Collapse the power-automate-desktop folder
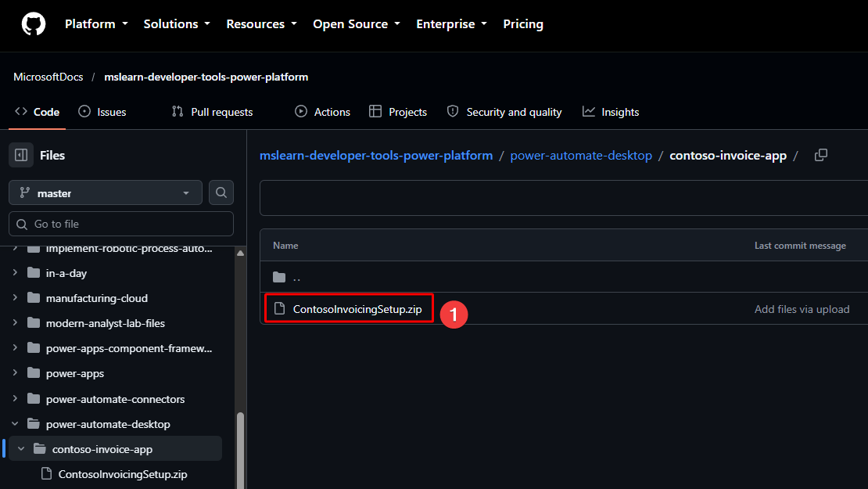868x489 pixels. pos(15,424)
